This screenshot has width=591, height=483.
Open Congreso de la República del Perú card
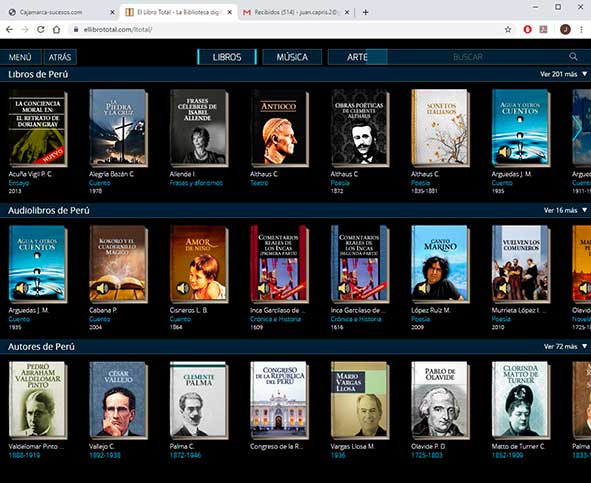pyautogui.click(x=280, y=400)
